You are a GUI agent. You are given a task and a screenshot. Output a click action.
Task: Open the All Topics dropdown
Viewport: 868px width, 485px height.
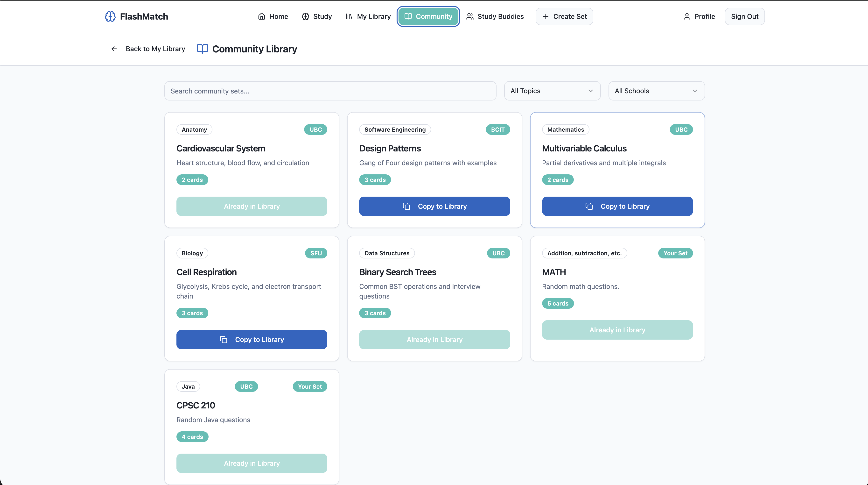(x=552, y=91)
